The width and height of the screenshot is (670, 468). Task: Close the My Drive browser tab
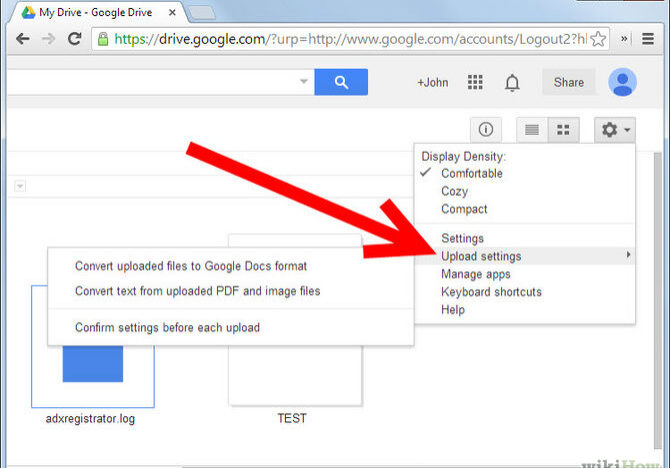click(172, 12)
